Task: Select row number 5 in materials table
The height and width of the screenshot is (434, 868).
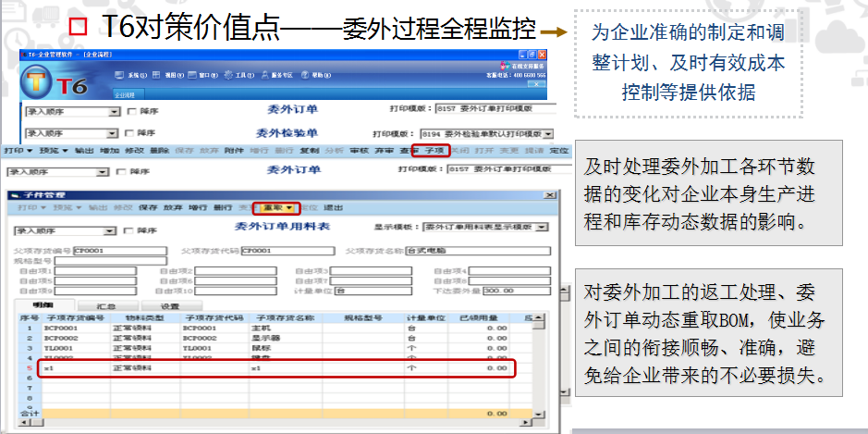Action: click(x=30, y=368)
